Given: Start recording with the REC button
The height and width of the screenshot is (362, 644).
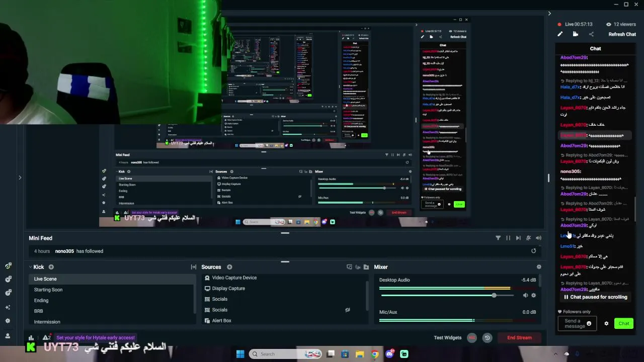Looking at the screenshot, I should click(472, 338).
